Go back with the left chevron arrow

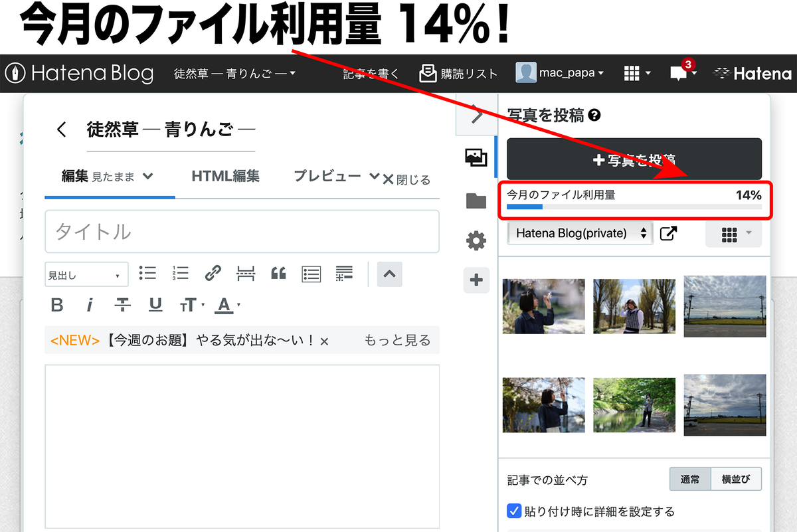pos(62,130)
